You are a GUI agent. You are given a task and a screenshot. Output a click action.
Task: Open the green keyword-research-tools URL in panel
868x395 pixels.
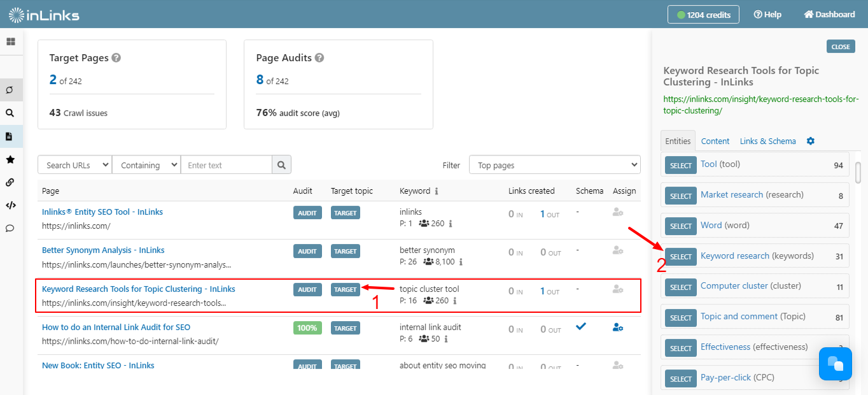(761, 104)
